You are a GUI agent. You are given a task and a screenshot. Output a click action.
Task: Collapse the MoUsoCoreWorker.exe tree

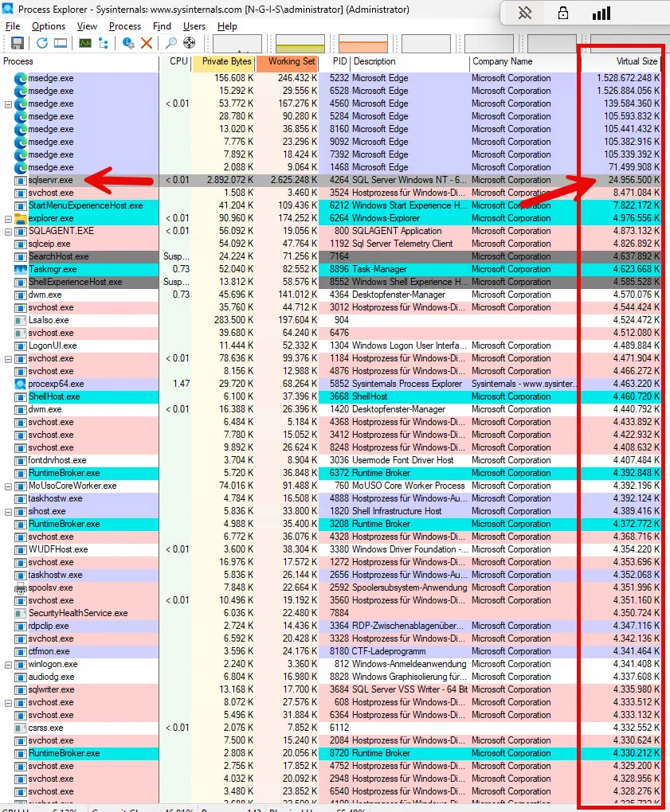(8, 486)
